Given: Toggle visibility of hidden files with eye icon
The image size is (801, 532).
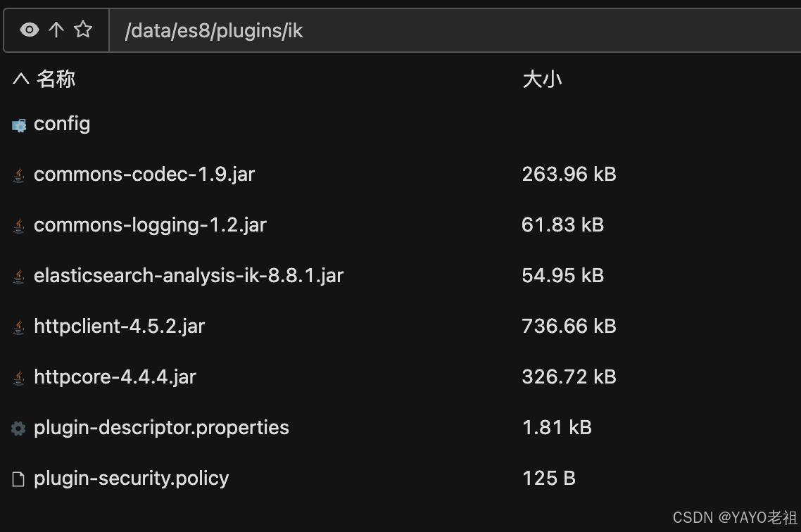Looking at the screenshot, I should 28,30.
